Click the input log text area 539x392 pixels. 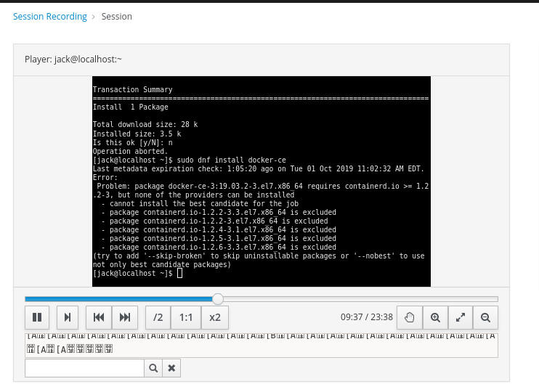coord(262,346)
